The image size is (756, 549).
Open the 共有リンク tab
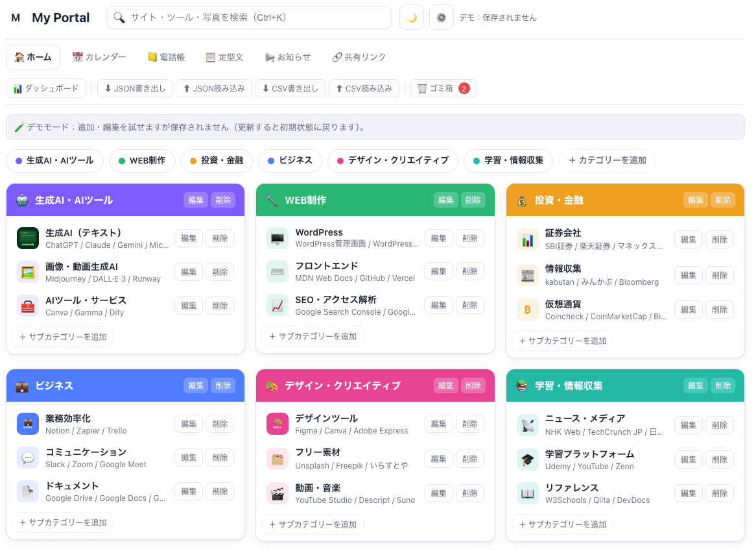pyautogui.click(x=359, y=57)
